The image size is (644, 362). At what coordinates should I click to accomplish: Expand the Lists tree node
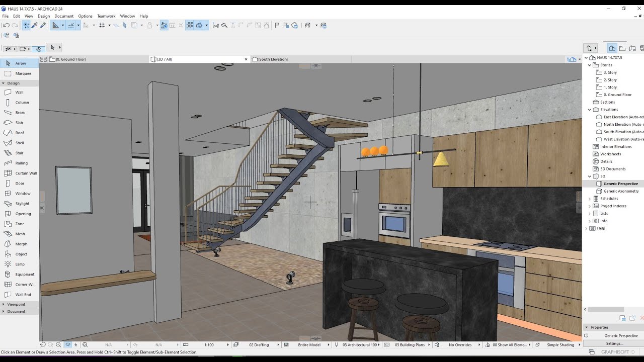tap(590, 214)
